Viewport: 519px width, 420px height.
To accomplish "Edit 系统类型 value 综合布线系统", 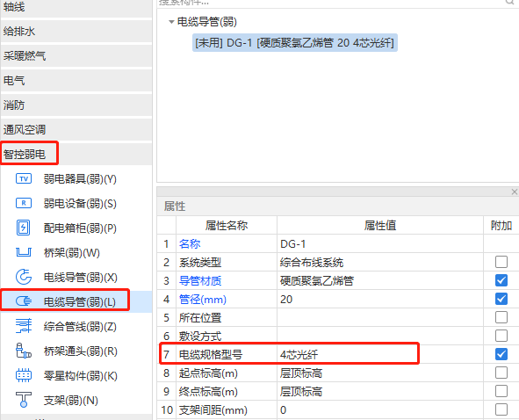I will tap(380, 263).
